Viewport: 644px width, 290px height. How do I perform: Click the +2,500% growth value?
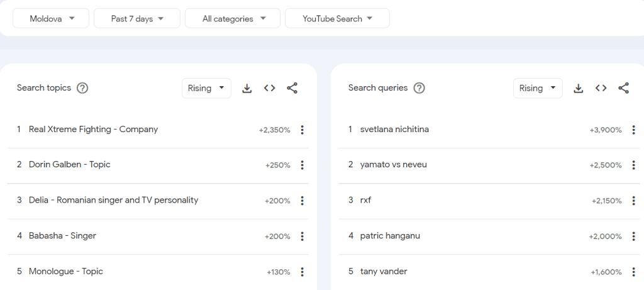(606, 165)
